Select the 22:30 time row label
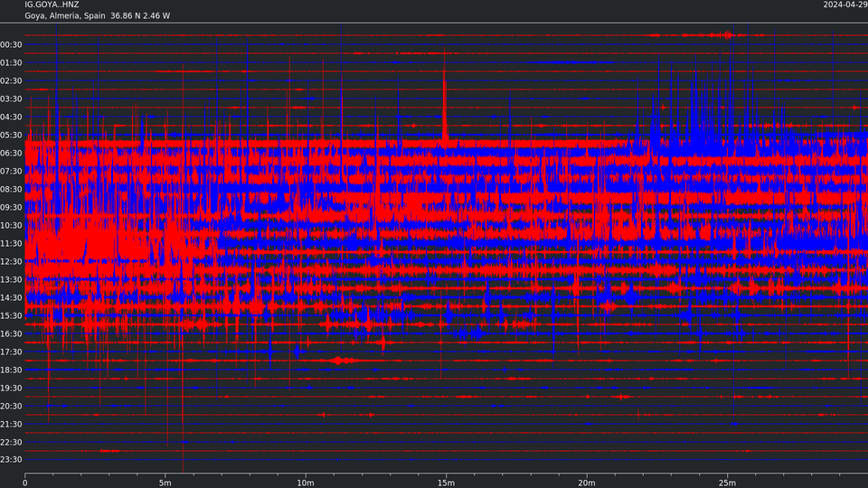 pyautogui.click(x=11, y=443)
